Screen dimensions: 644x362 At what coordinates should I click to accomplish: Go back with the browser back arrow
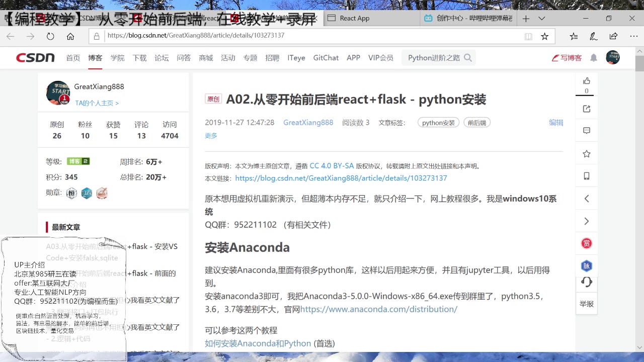(10, 36)
